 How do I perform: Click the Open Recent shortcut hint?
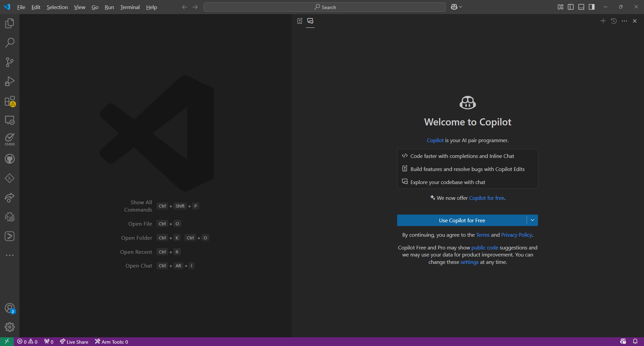coord(150,252)
